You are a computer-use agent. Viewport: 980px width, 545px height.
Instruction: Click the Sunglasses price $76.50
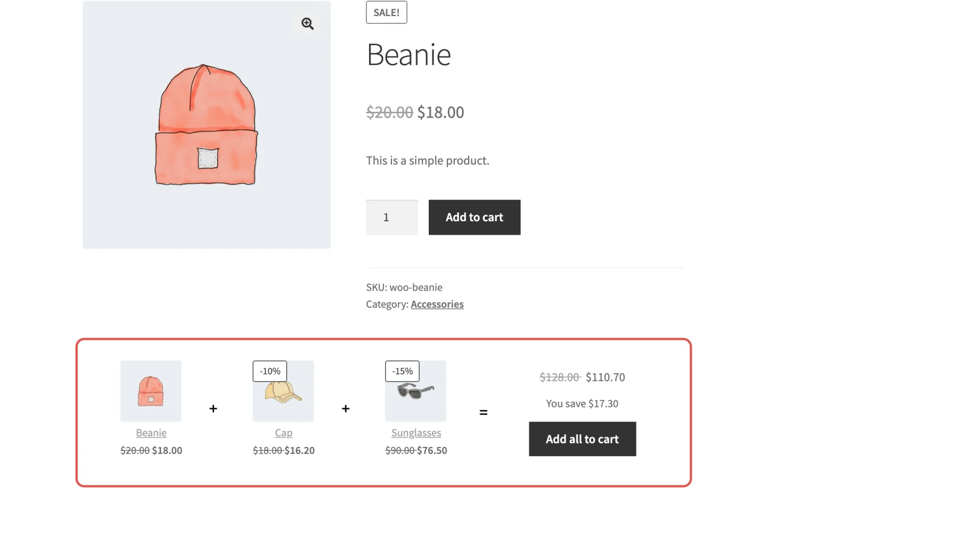[432, 450]
